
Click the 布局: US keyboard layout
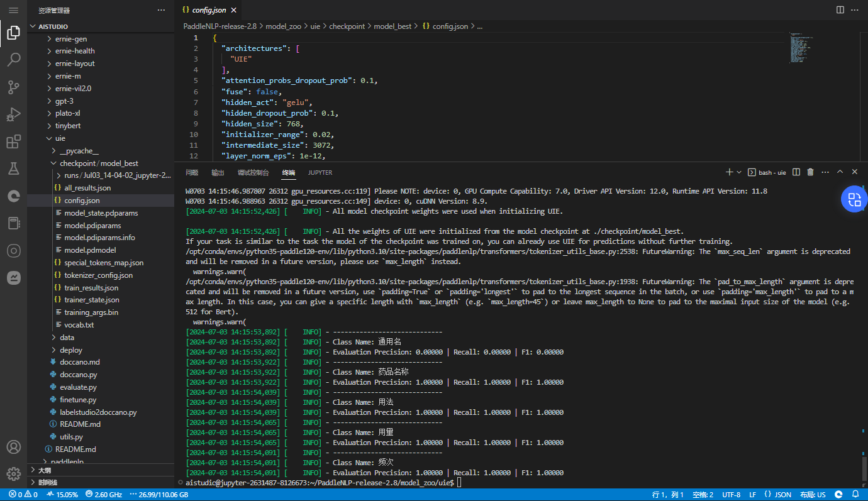pyautogui.click(x=812, y=495)
